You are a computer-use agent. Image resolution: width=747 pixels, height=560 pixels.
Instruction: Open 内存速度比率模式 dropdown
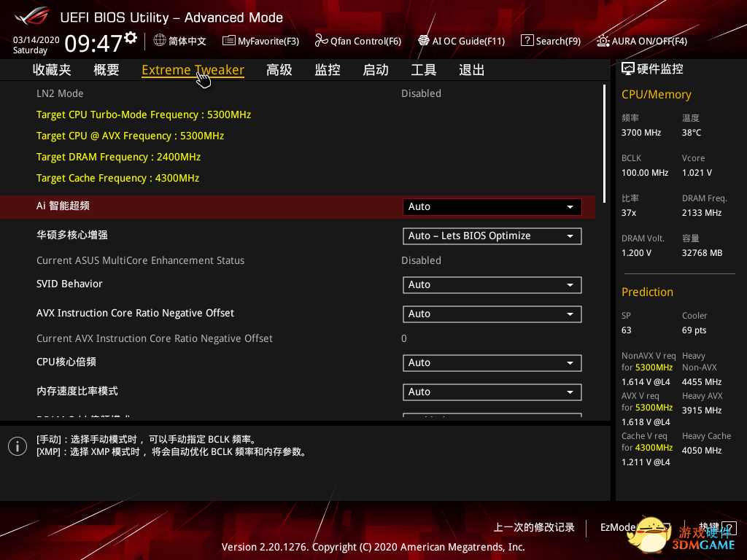492,392
